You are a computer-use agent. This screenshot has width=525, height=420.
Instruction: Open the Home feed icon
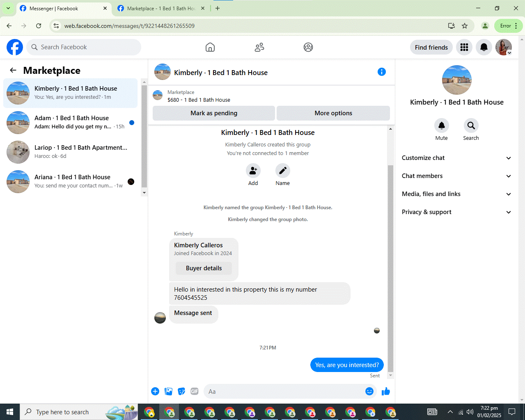point(210,47)
